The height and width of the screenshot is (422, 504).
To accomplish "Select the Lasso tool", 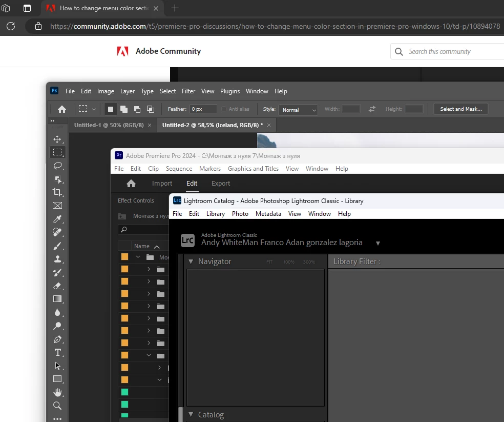I will [57, 166].
